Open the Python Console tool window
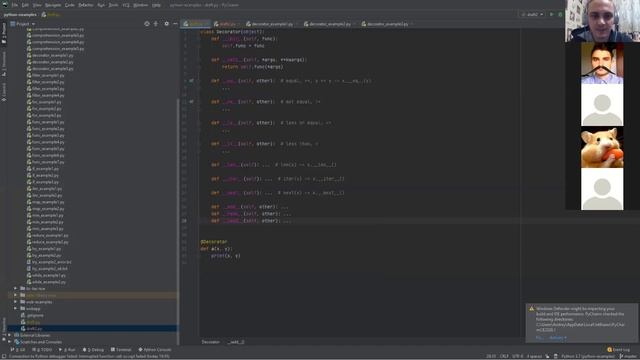Image resolution: width=640 pixels, height=360 pixels. pos(155,350)
